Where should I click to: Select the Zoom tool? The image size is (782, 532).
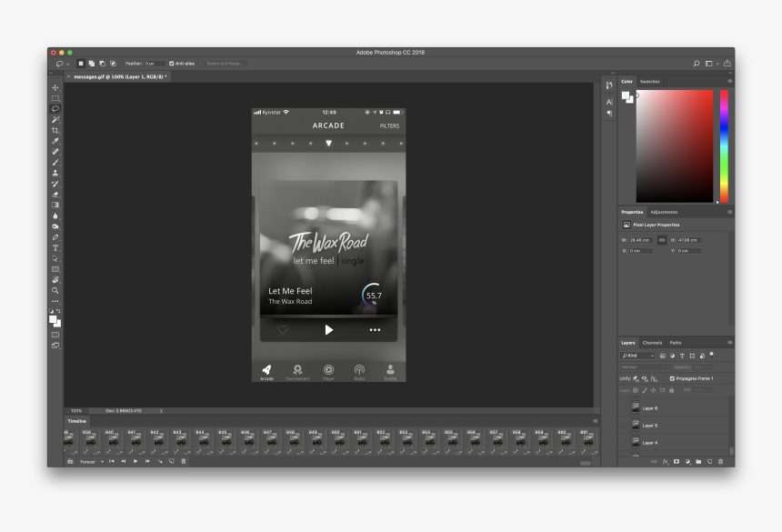(x=55, y=291)
